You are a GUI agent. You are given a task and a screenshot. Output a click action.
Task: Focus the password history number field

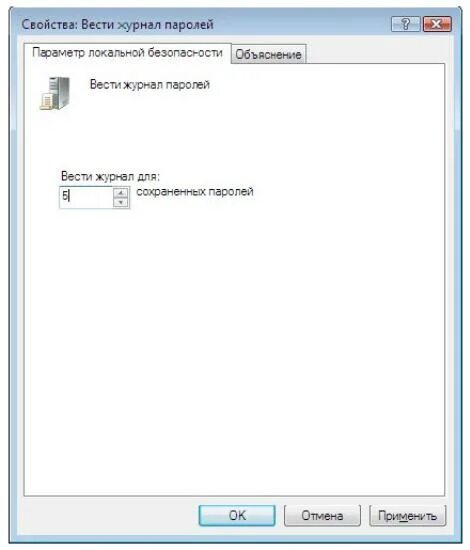click(x=87, y=197)
